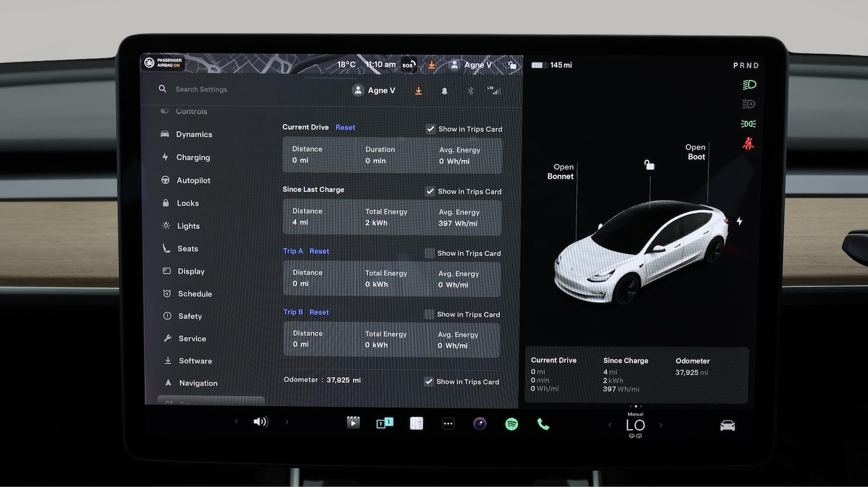Open the Dynamics settings menu
Image resolution: width=868 pixels, height=487 pixels.
tap(186, 134)
